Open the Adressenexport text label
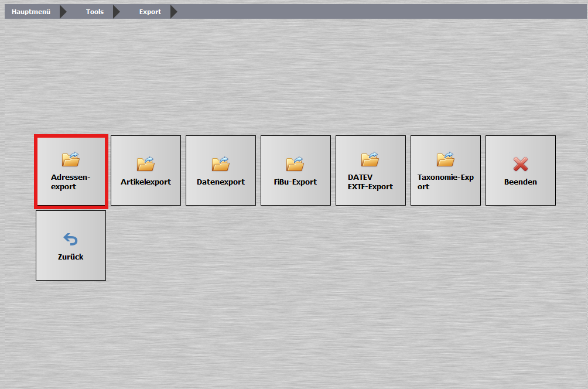 [x=70, y=182]
